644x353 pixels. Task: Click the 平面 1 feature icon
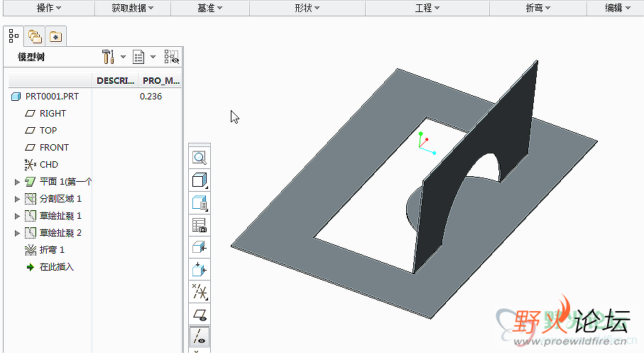31,182
